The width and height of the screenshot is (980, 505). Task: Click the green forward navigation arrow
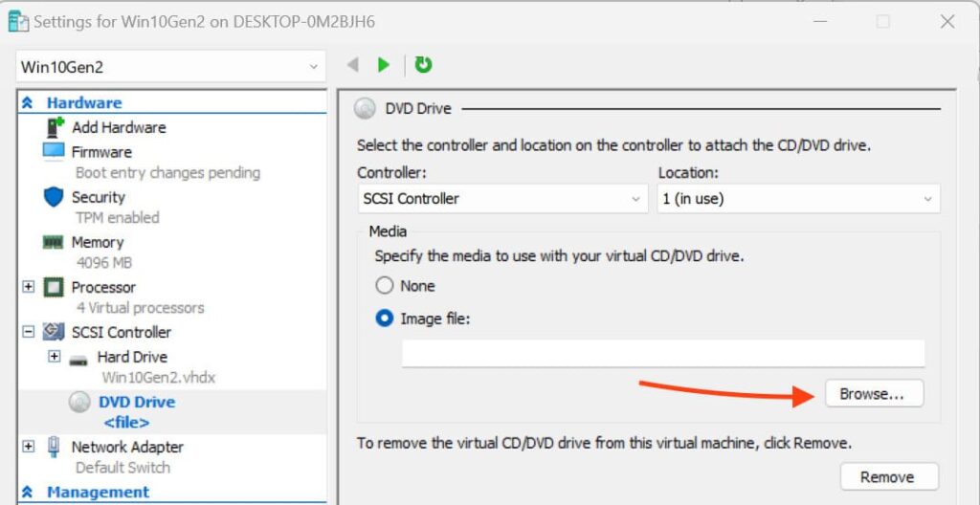pos(384,65)
